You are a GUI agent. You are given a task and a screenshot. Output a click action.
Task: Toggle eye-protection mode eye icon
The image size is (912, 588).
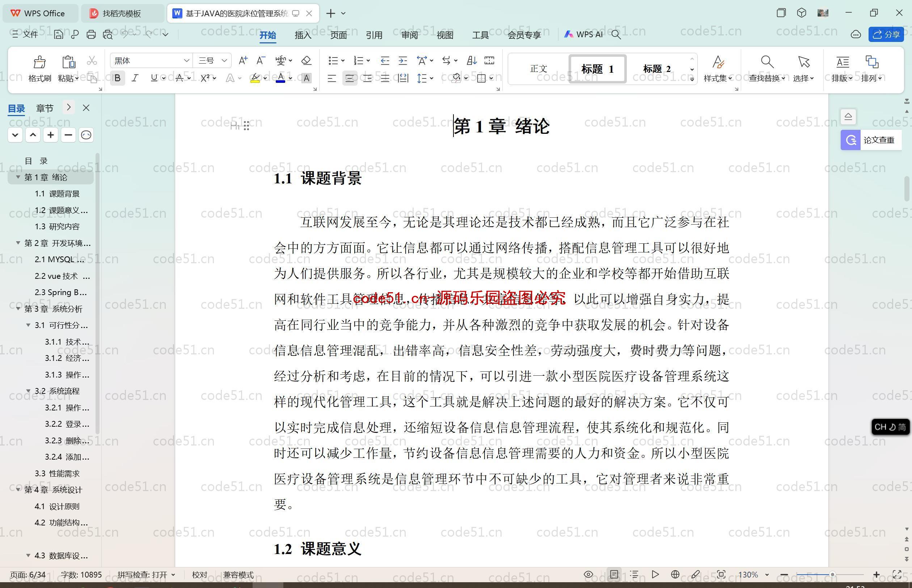pyautogui.click(x=588, y=574)
